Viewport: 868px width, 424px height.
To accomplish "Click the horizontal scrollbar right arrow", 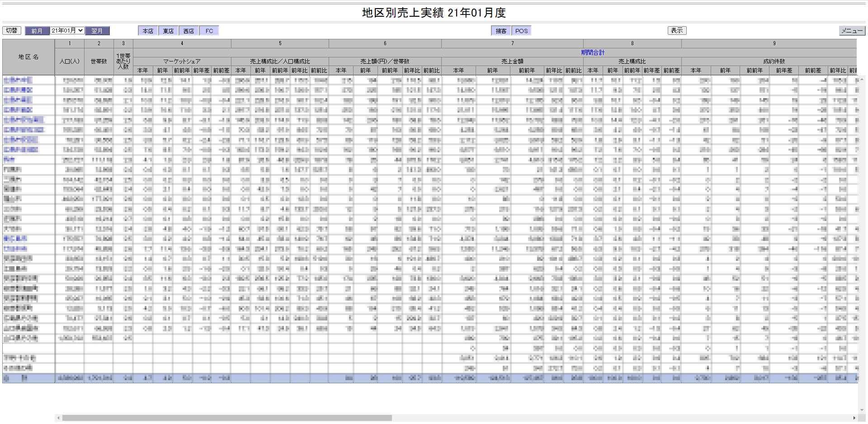I will point(854,418).
